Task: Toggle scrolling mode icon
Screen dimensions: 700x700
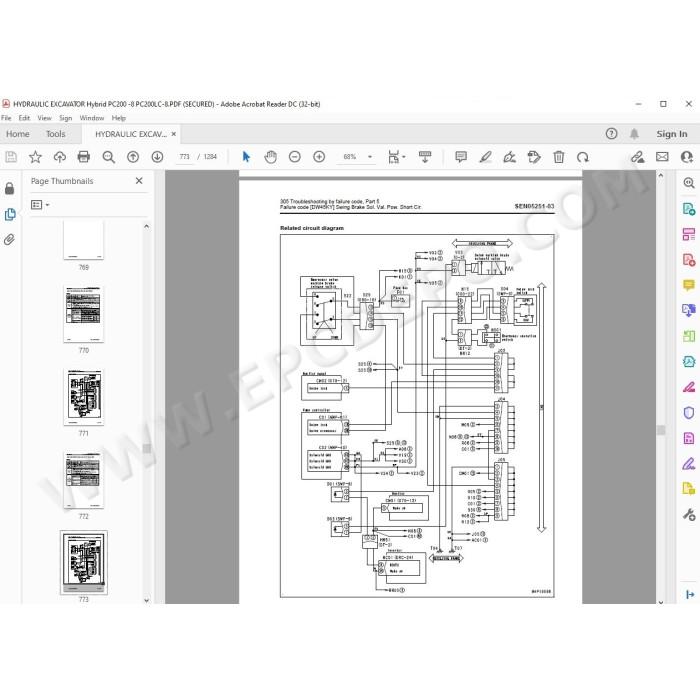Action: point(425,157)
